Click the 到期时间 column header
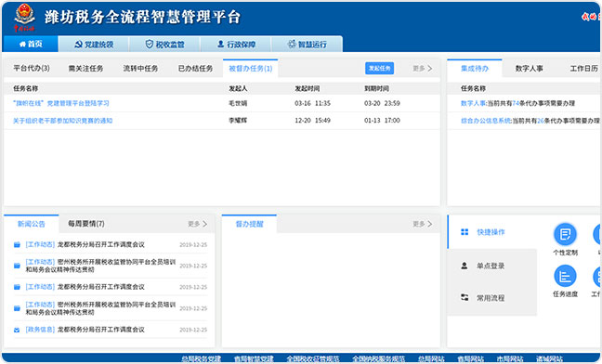The height and width of the screenshot is (364, 602). pos(376,88)
